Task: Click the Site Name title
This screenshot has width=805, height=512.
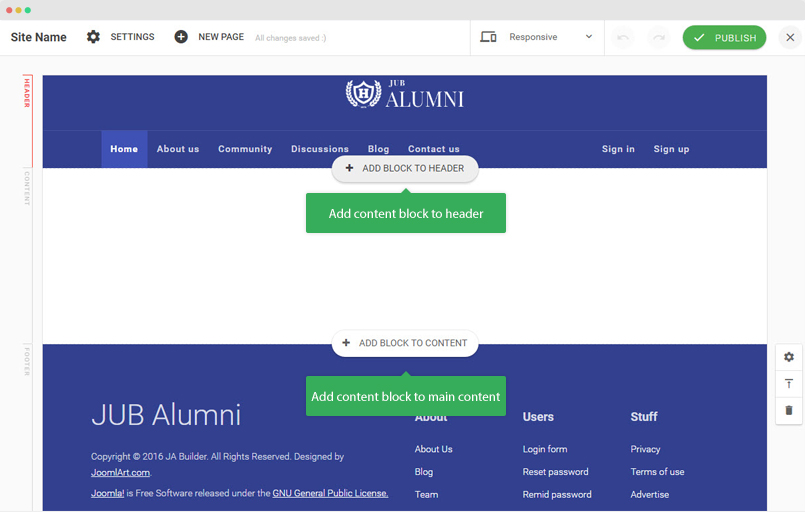Action: coord(39,37)
